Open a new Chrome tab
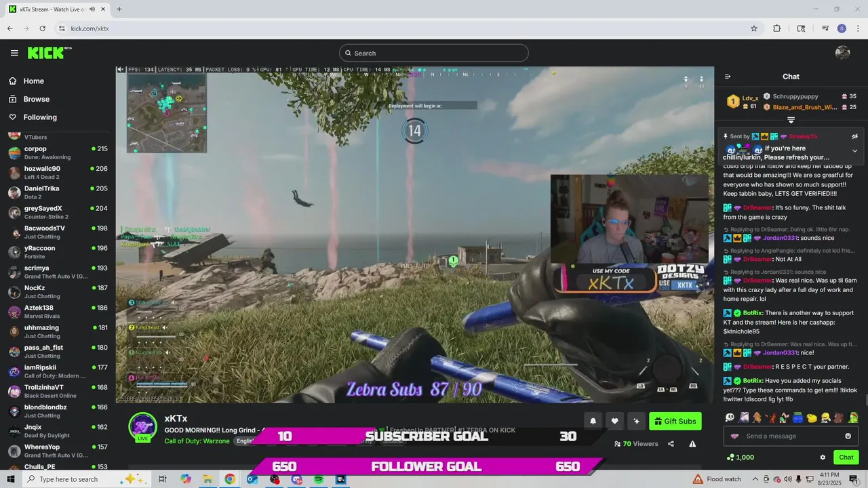 119,9
